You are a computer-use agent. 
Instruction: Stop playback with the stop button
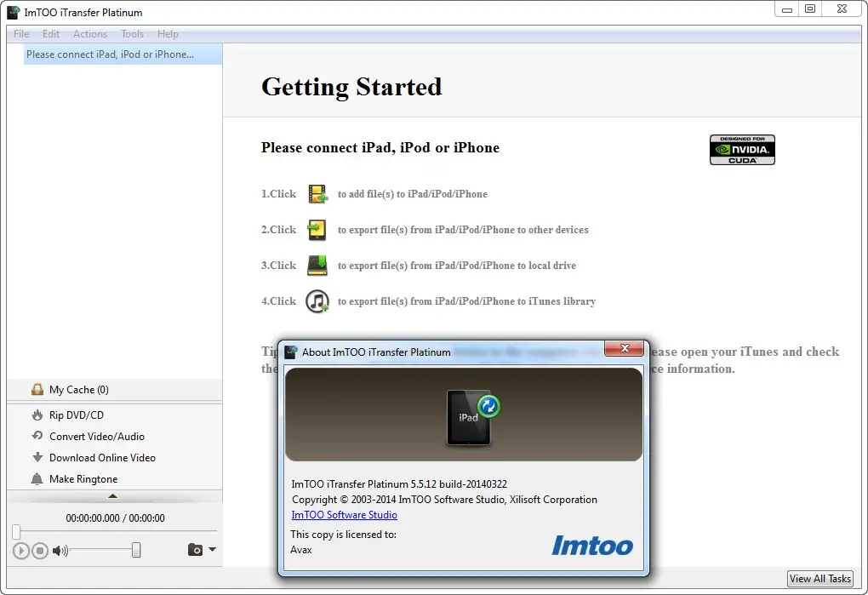coord(40,550)
